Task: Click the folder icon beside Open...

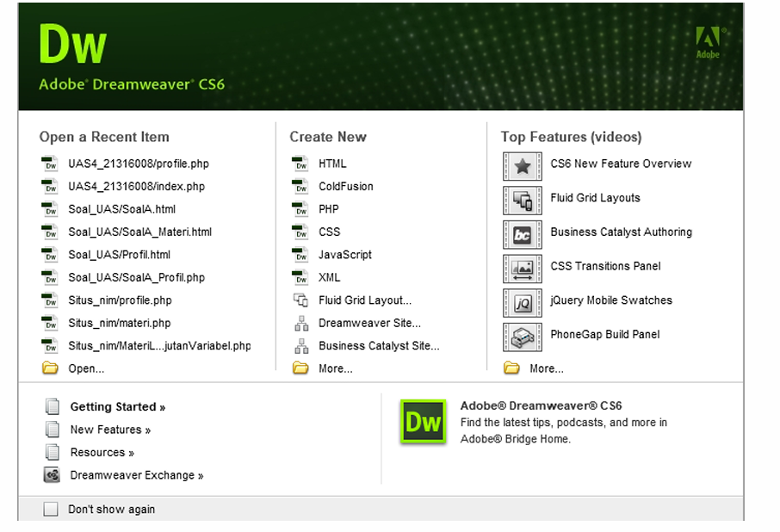Action: tap(50, 368)
